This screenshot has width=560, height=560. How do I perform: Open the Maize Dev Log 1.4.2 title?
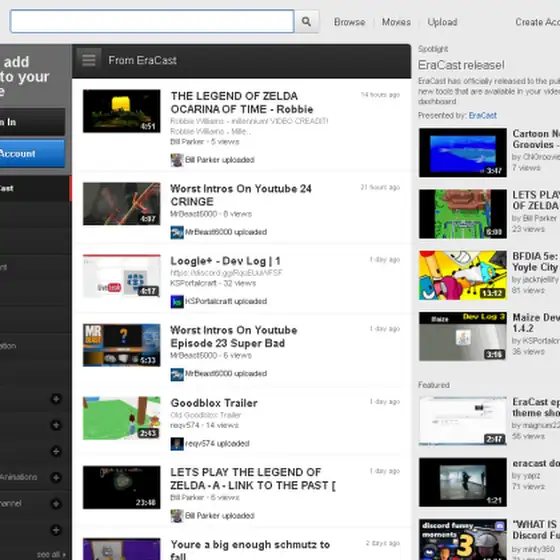tap(536, 322)
